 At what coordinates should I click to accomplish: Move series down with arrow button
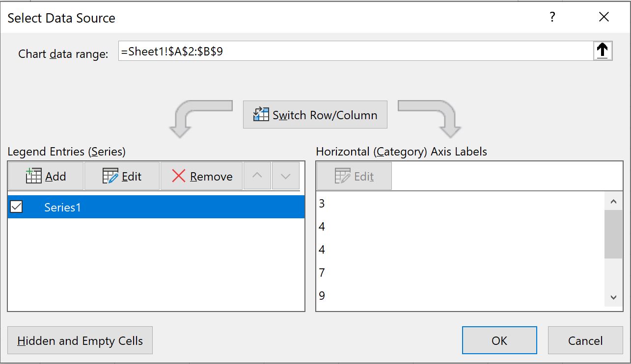[x=286, y=177]
